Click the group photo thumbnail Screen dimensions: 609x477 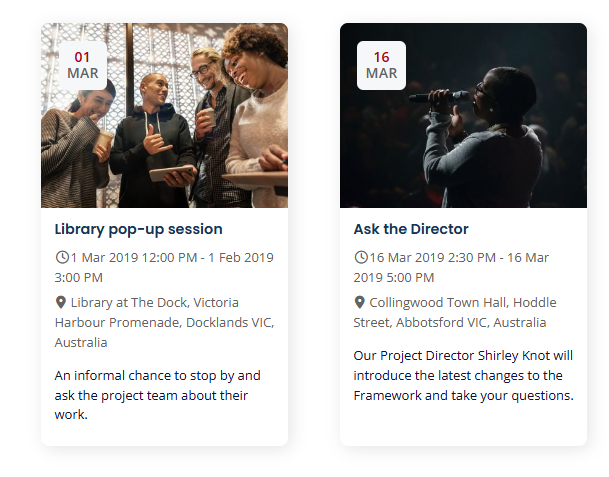pyautogui.click(x=164, y=115)
